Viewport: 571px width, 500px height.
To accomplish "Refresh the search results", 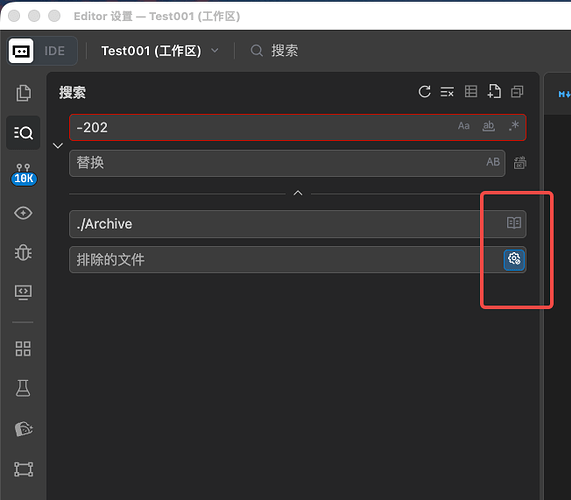I will point(424,91).
